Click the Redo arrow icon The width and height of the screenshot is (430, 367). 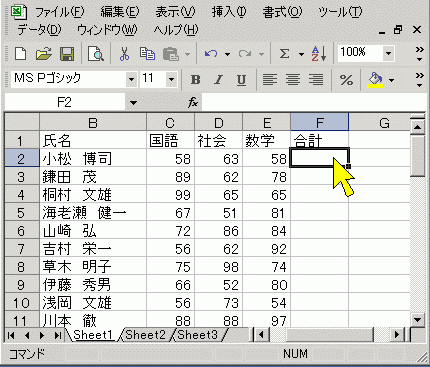pos(245,54)
